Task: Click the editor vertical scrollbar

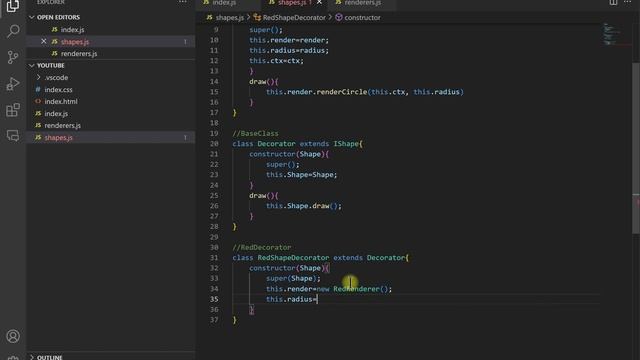Action: click(636, 148)
